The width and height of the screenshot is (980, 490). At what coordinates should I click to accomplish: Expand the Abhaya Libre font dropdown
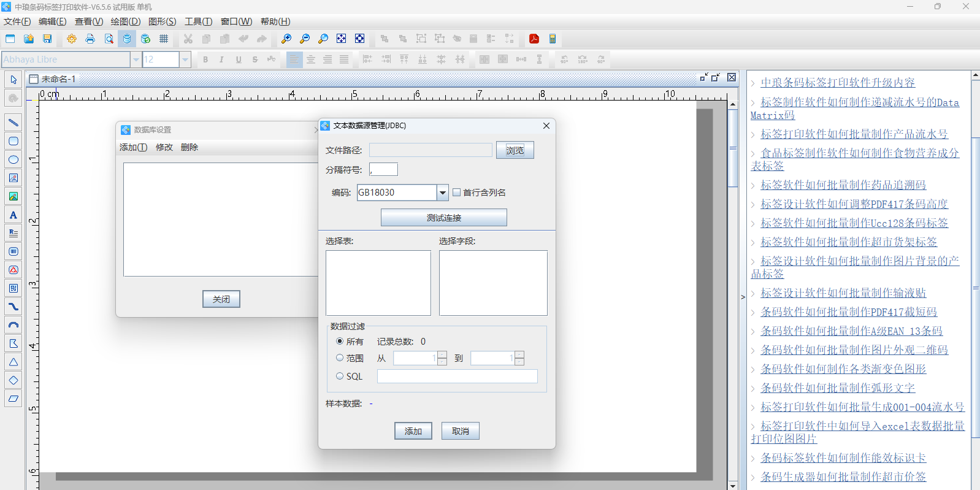click(x=136, y=59)
